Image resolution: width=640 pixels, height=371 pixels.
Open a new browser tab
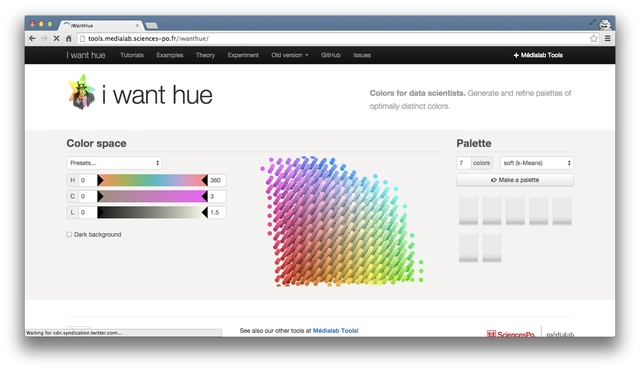point(151,25)
